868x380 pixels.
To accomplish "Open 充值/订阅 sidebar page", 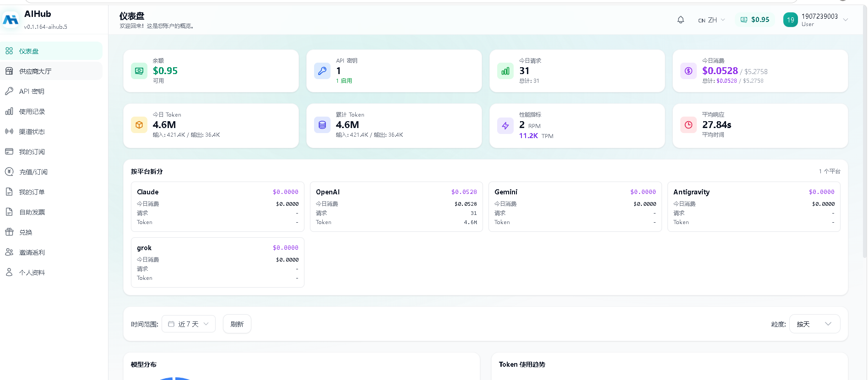I will (x=51, y=171).
